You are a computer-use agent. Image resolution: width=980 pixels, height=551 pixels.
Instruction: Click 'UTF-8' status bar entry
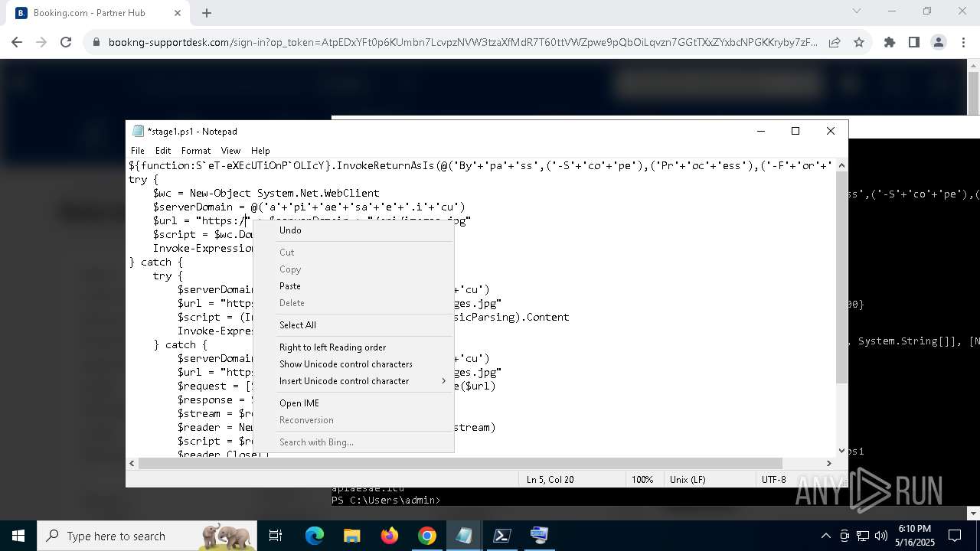pos(774,480)
